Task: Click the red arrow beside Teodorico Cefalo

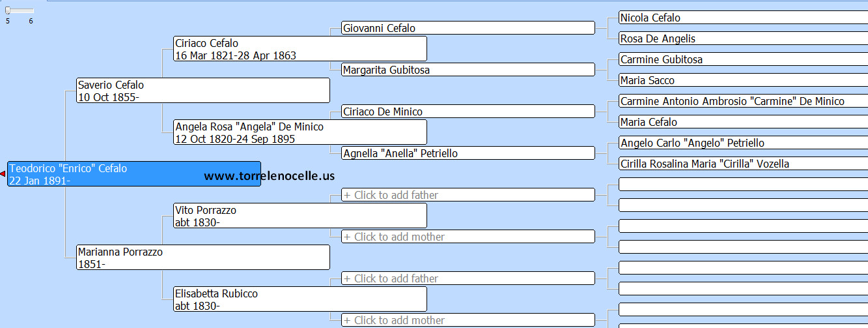Action: (x=3, y=173)
